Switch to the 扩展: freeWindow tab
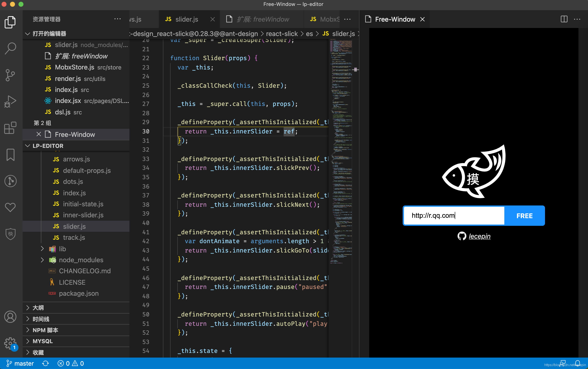588x369 pixels. 262,19
